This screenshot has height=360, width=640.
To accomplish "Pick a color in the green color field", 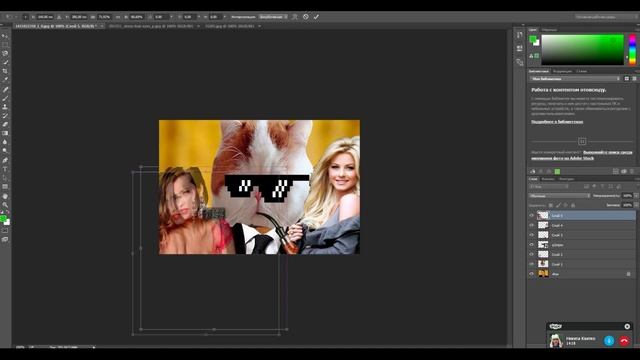I will tap(582, 49).
